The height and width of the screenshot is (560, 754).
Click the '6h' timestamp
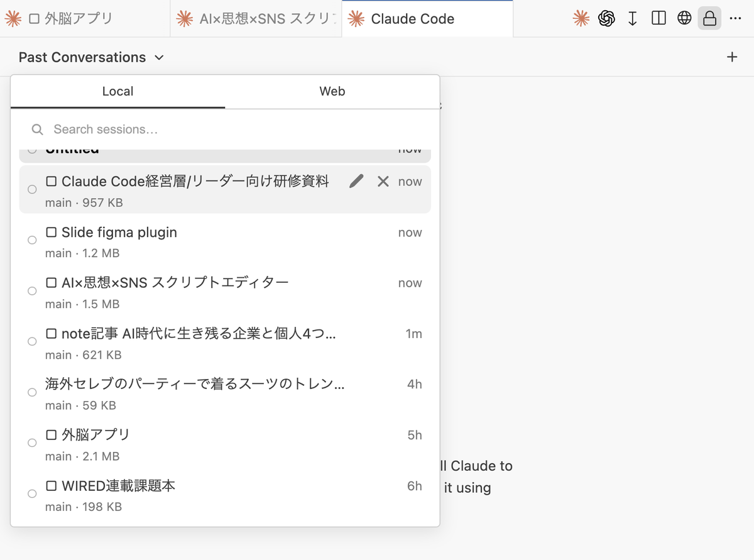click(x=415, y=486)
